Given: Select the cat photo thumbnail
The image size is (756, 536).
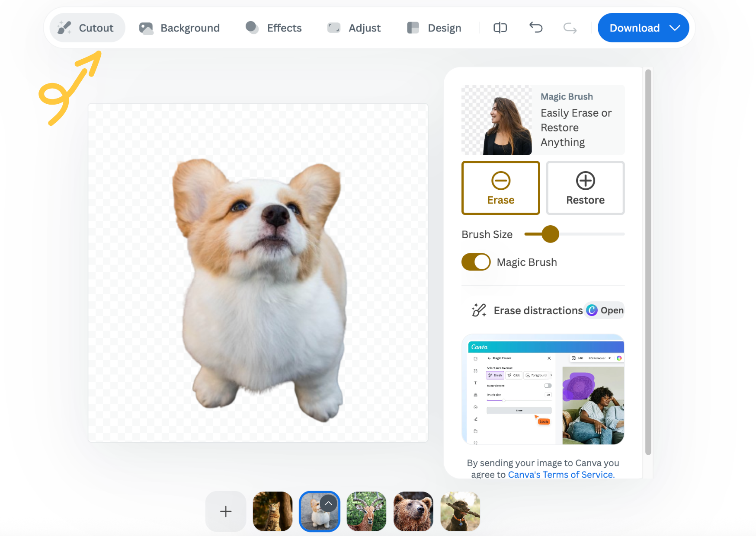Looking at the screenshot, I should (273, 512).
